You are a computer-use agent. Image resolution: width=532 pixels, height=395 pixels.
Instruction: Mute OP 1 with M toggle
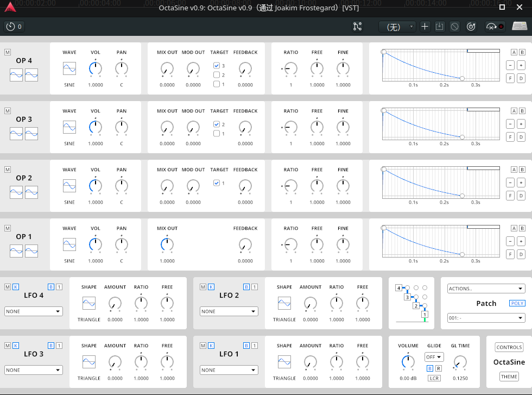8,228
